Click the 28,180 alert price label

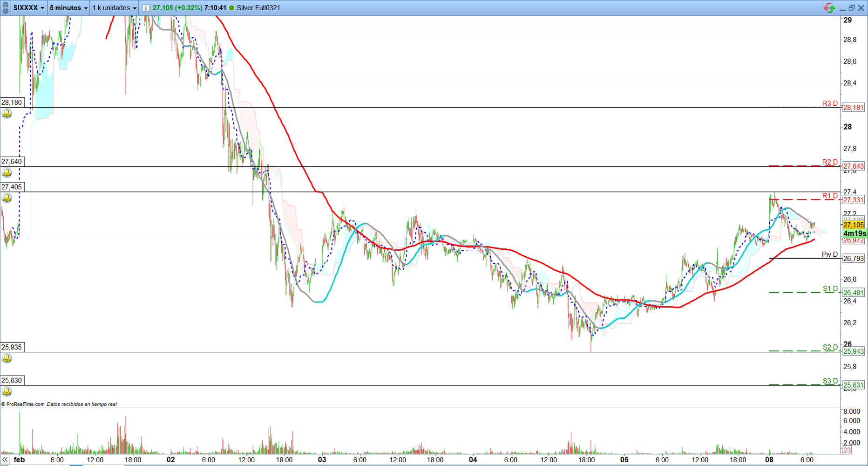click(x=12, y=103)
